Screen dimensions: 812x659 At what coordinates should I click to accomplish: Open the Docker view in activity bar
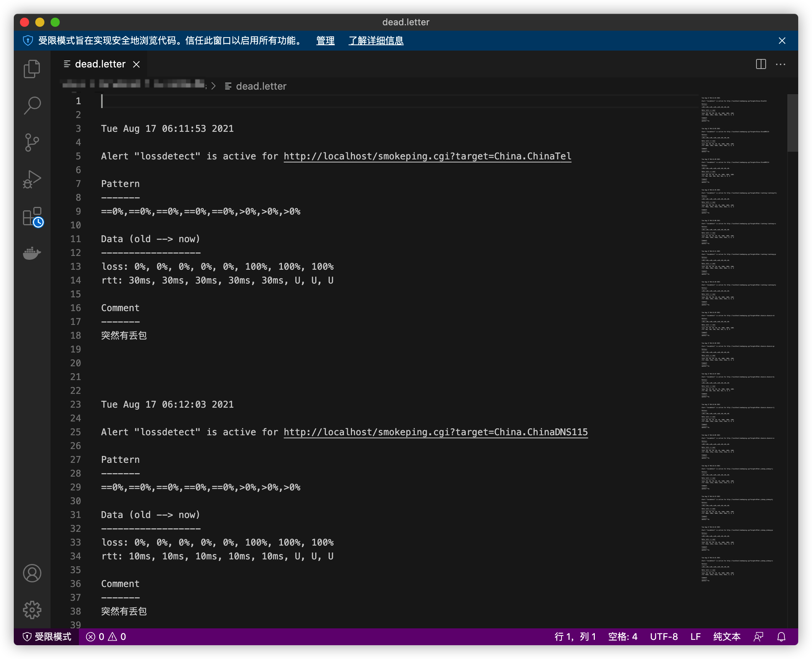click(32, 253)
